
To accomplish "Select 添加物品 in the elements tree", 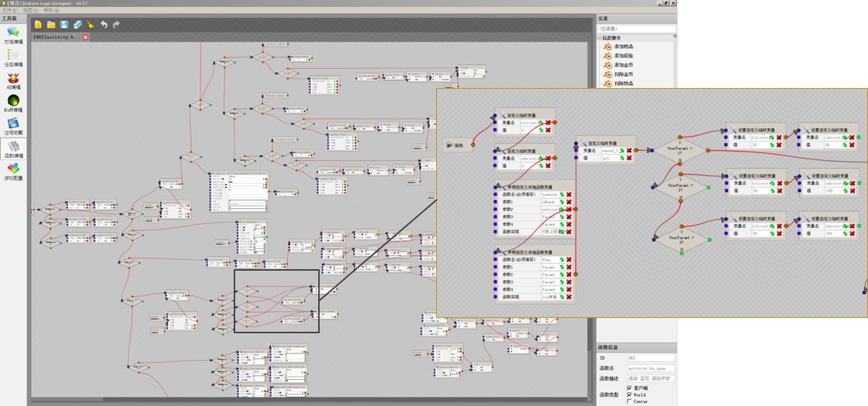I will coord(623,47).
